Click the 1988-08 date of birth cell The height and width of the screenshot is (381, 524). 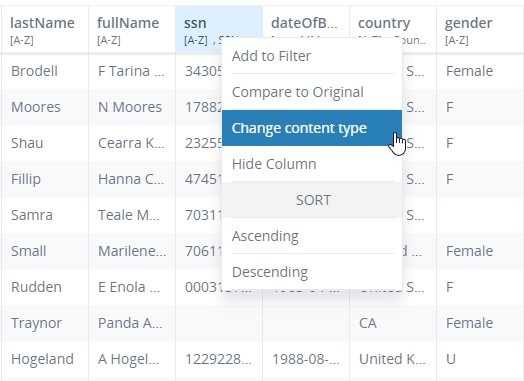coord(306,359)
